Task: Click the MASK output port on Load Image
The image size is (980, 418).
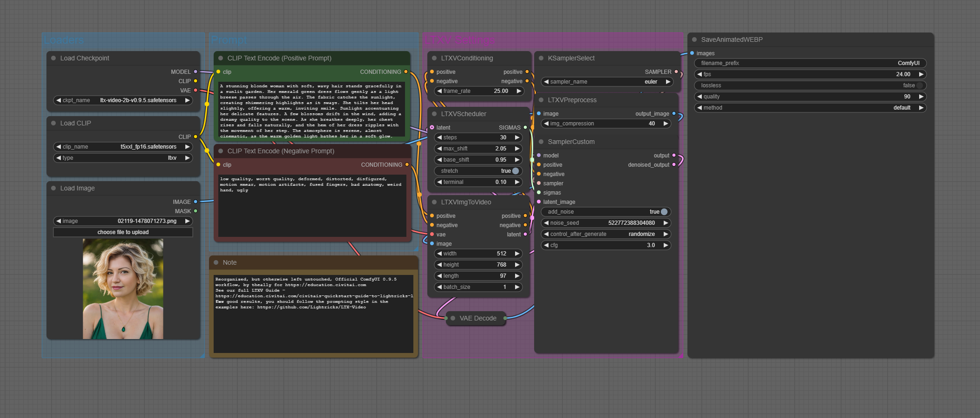Action: point(196,211)
